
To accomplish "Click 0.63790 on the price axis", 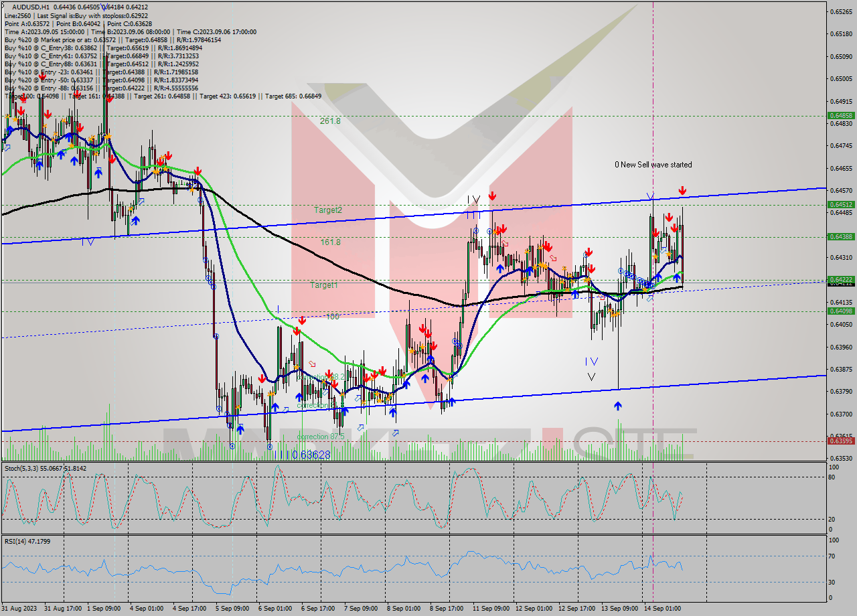I will coord(840,391).
